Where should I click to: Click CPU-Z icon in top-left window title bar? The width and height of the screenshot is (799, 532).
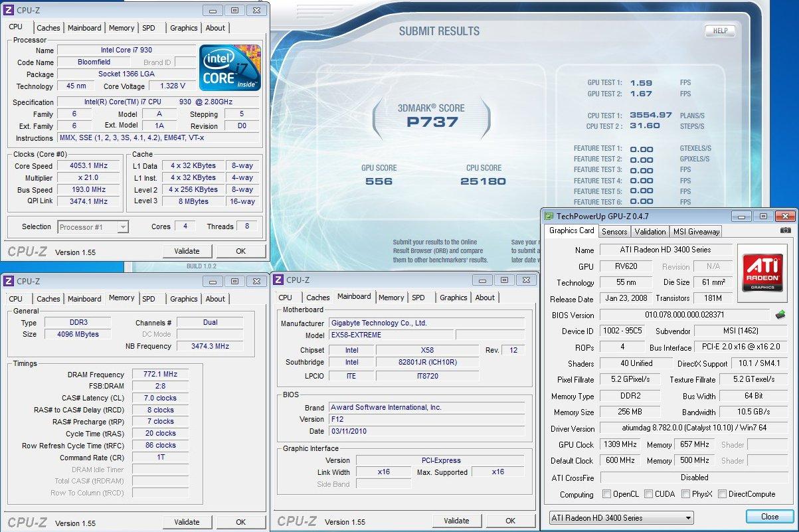click(7, 11)
